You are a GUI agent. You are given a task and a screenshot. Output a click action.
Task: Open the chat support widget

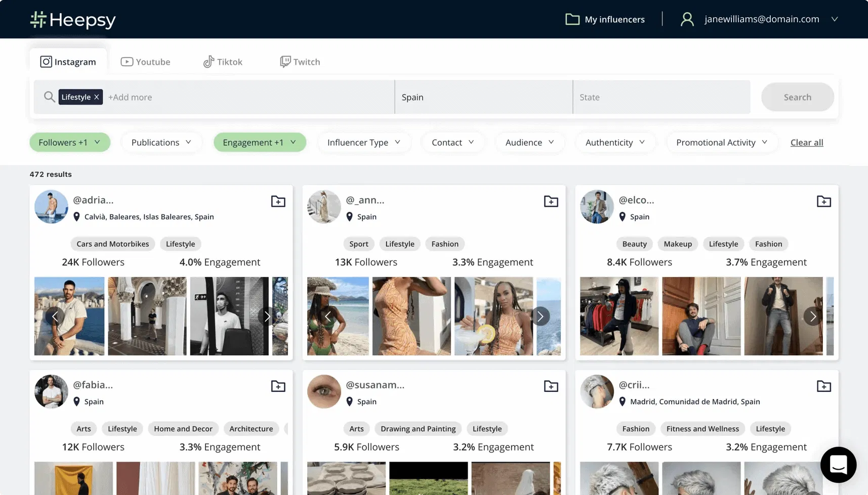(838, 465)
